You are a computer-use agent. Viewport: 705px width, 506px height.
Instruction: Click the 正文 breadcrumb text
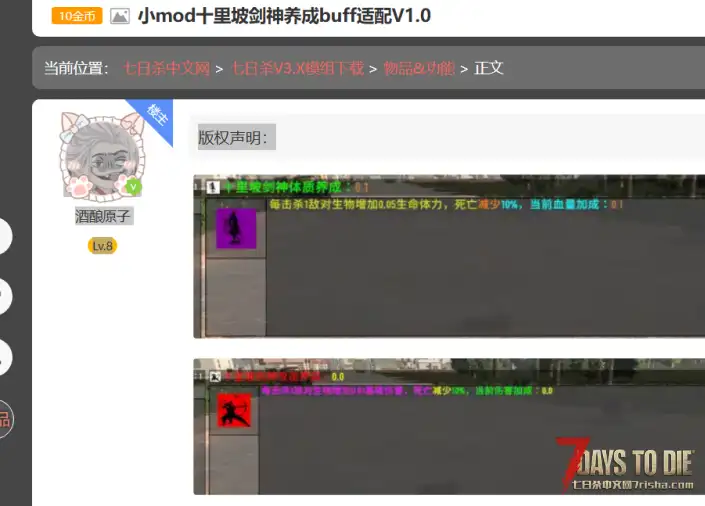pyautogui.click(x=489, y=68)
